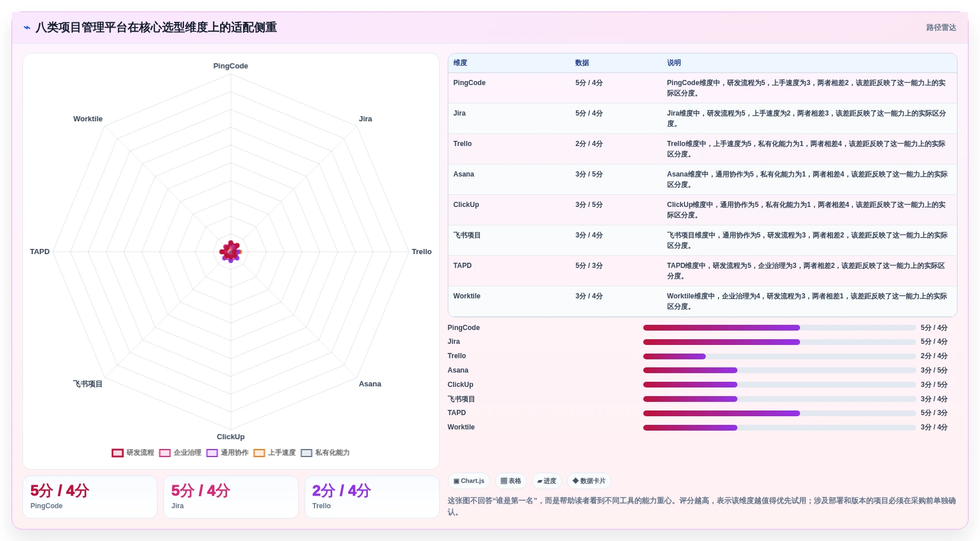The image size is (980, 541).
Task: Select the Chart.js tag
Action: click(469, 481)
